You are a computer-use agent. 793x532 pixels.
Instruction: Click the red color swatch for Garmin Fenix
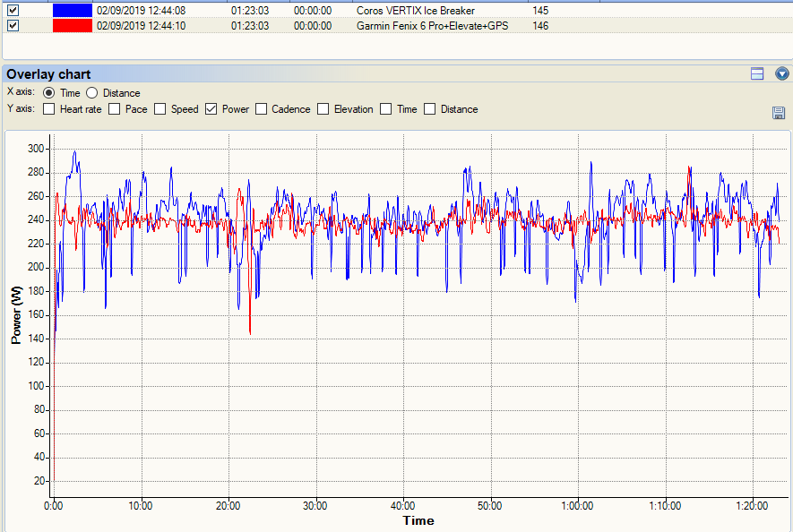(73, 26)
